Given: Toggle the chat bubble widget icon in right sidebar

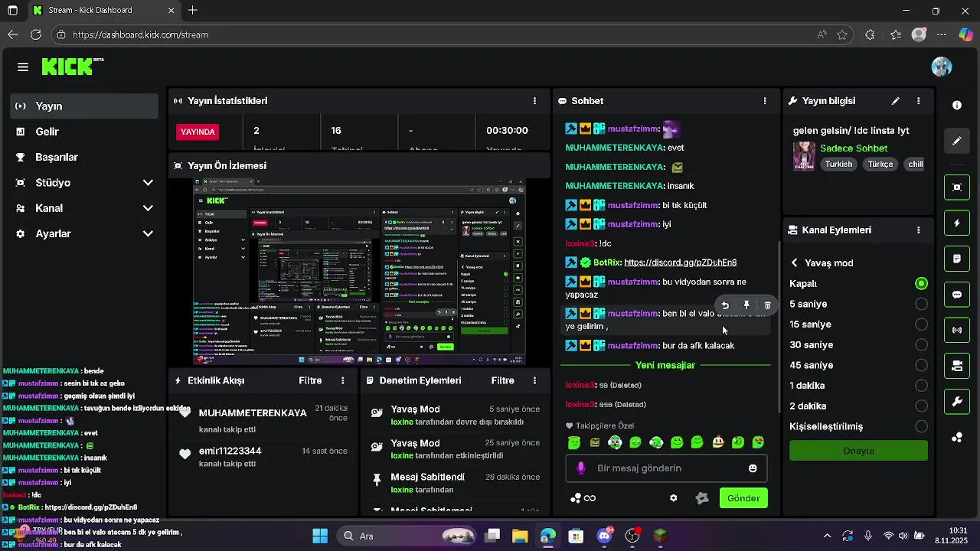Looking at the screenshot, I should 957,295.
